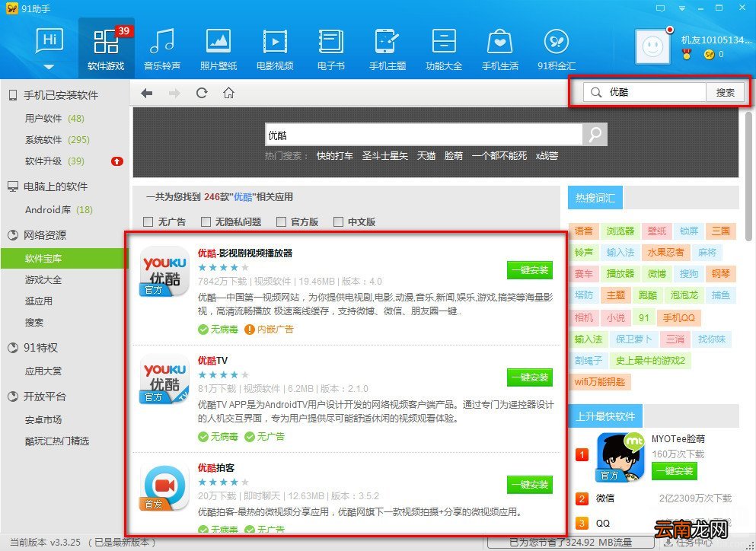Install MYOTee脸萌 with 一键安装
This screenshot has width=756, height=551.
(x=675, y=471)
